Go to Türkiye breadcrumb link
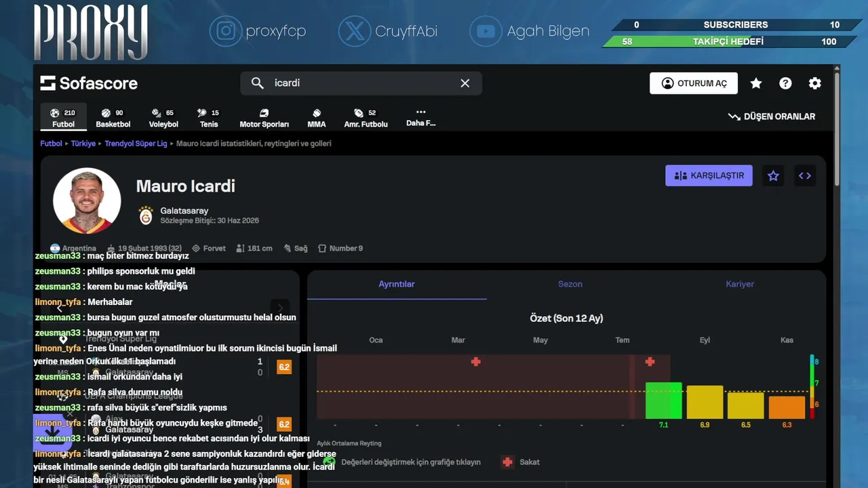Viewport: 868px width, 488px height. pyautogui.click(x=83, y=144)
